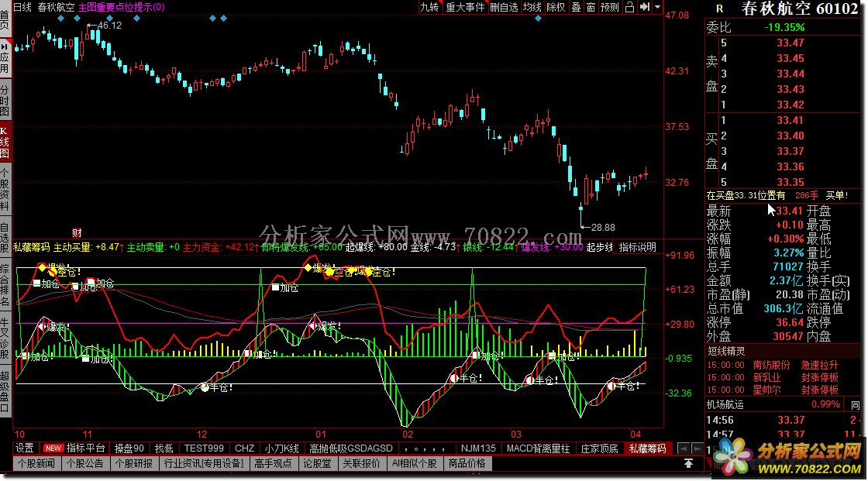Click 南纺股份 in 短线精灵 list
Image resolution: width=868 pixels, height=481 pixels.
(771, 366)
